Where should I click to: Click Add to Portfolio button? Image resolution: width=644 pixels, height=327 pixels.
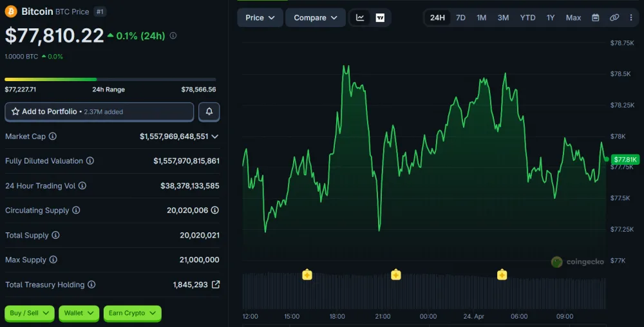(99, 111)
